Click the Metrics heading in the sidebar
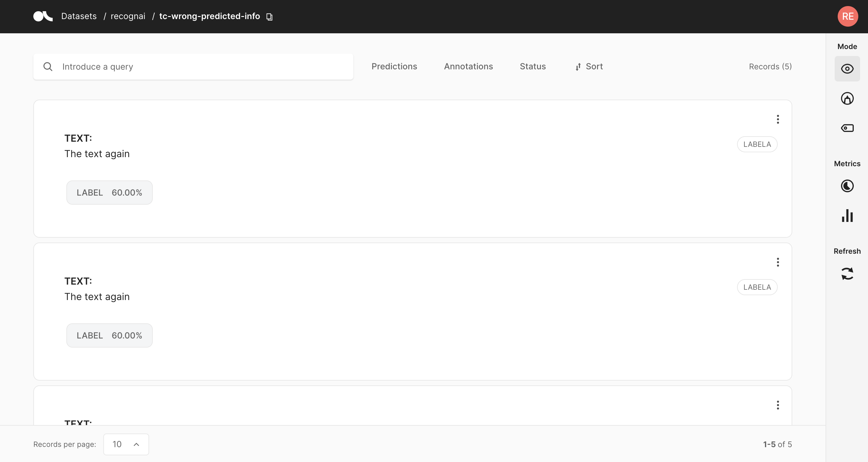 tap(847, 163)
